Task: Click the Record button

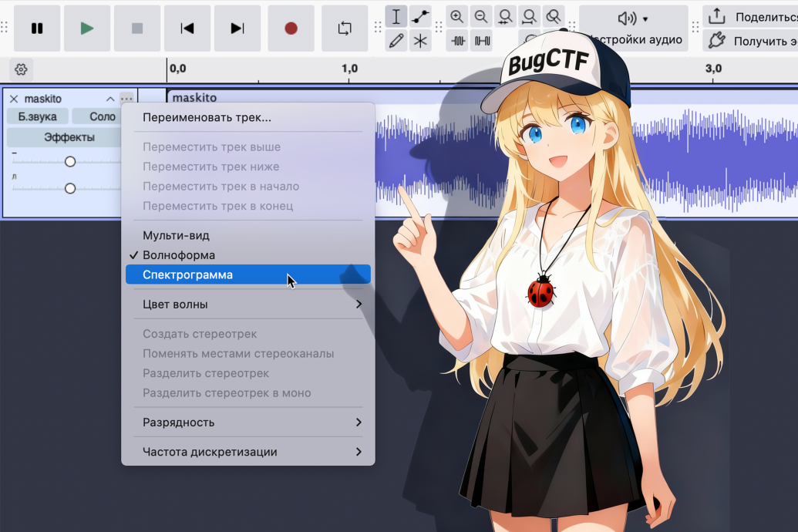Action: pyautogui.click(x=291, y=29)
